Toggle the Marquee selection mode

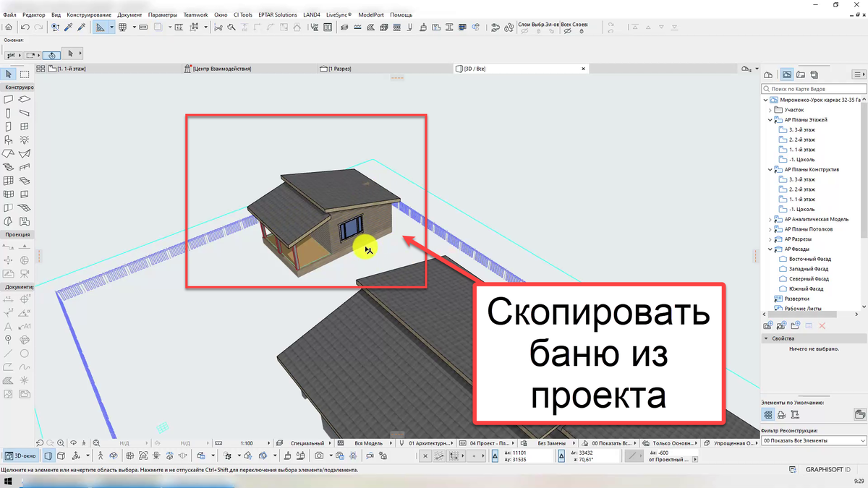coord(24,74)
